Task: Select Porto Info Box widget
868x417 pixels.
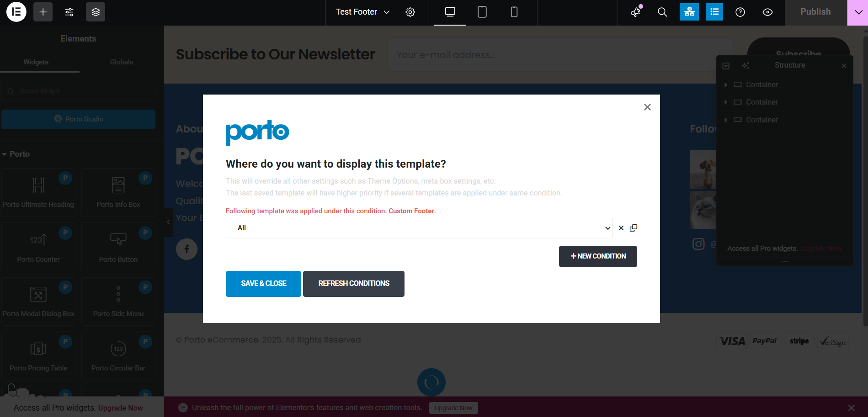Action: tap(118, 192)
